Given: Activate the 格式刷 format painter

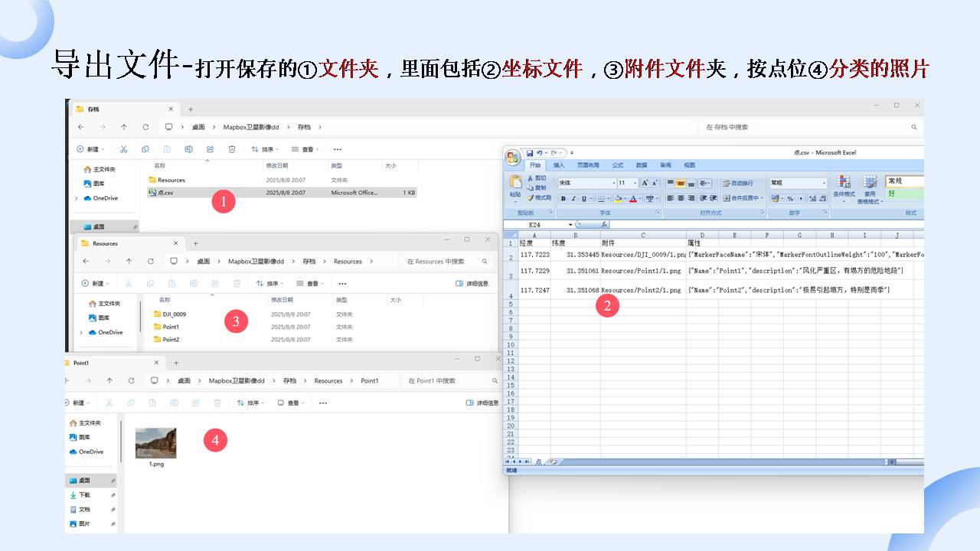Looking at the screenshot, I should click(x=538, y=197).
